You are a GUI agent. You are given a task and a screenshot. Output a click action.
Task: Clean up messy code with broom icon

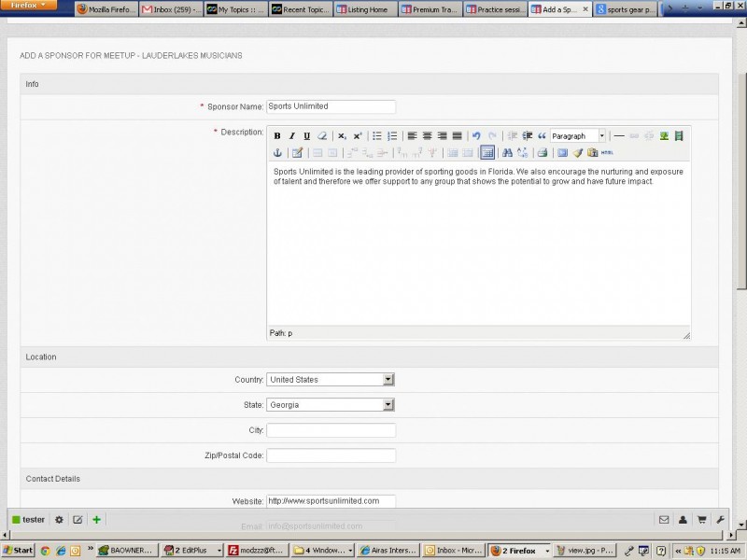(578, 153)
